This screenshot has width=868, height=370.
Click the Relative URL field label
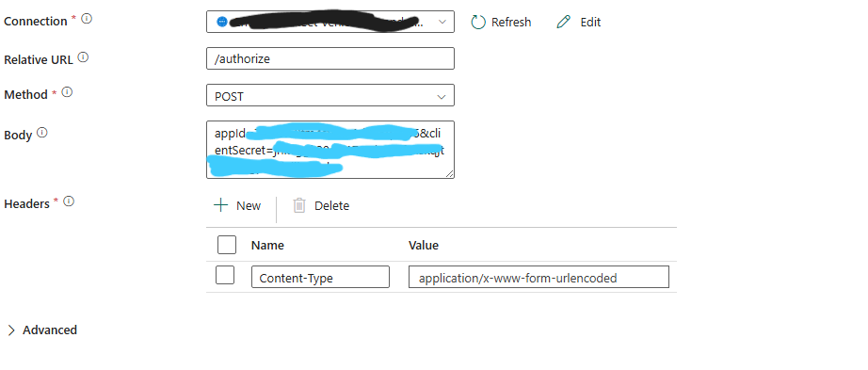click(x=39, y=60)
